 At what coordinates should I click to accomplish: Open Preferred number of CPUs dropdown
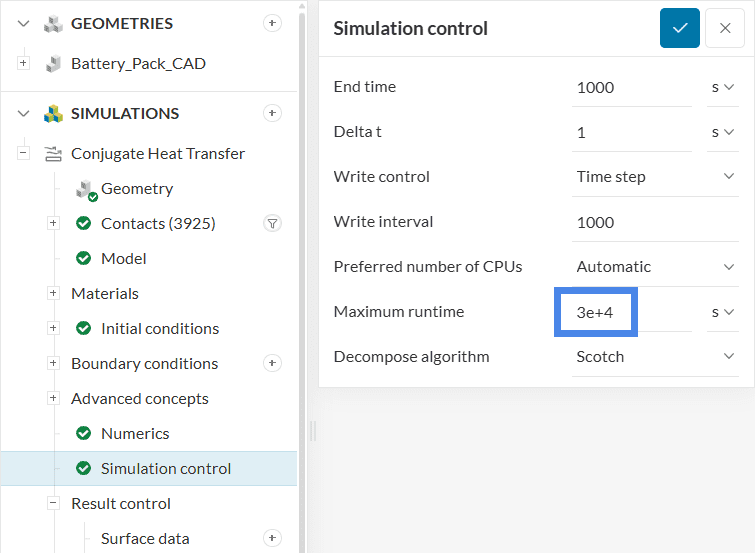pos(655,267)
